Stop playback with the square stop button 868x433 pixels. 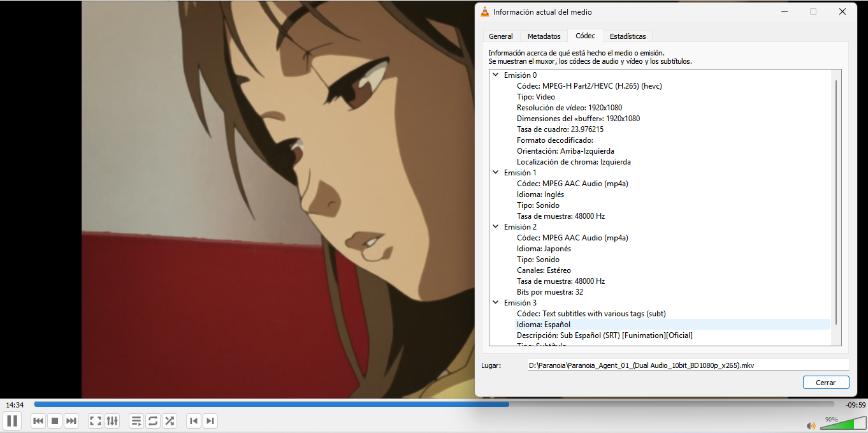(x=55, y=421)
